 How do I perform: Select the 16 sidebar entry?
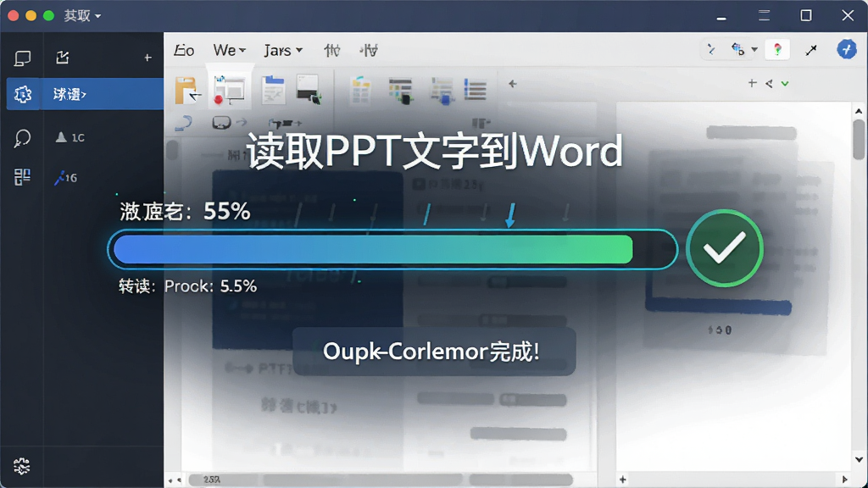pos(66,178)
